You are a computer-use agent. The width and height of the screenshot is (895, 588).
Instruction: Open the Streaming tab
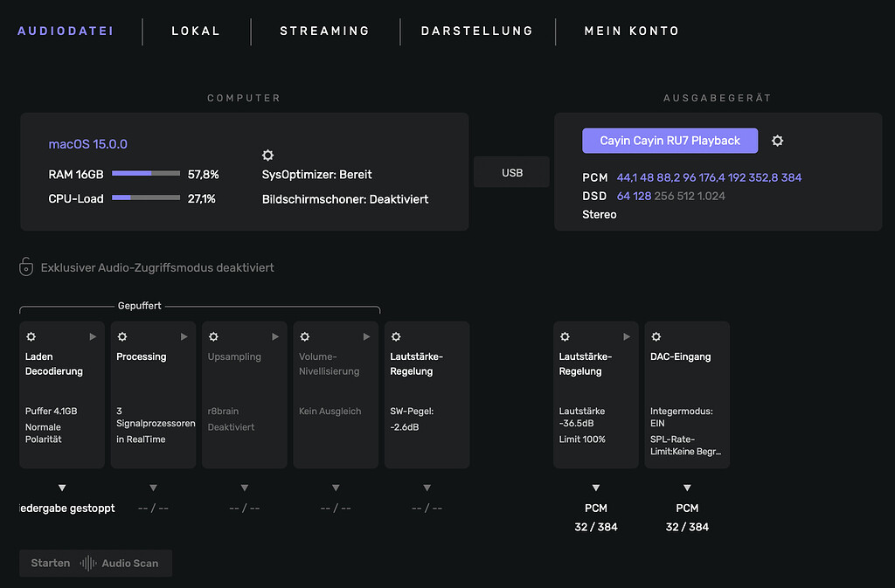click(325, 31)
